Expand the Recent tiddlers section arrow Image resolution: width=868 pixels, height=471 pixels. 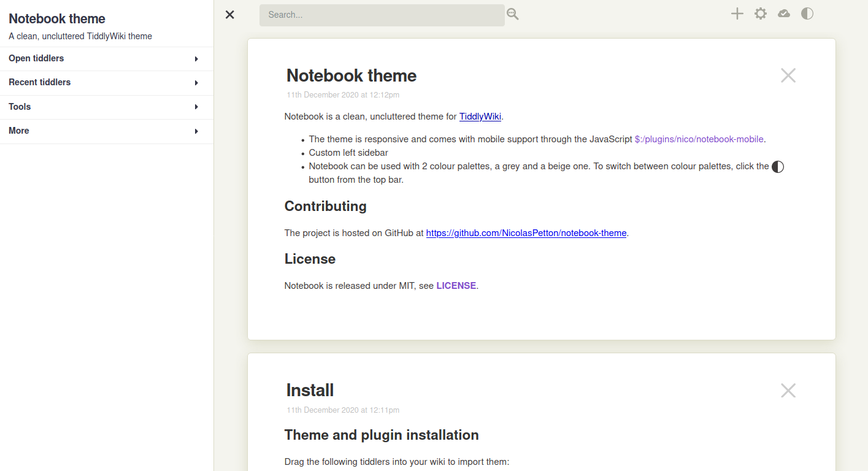pos(196,83)
